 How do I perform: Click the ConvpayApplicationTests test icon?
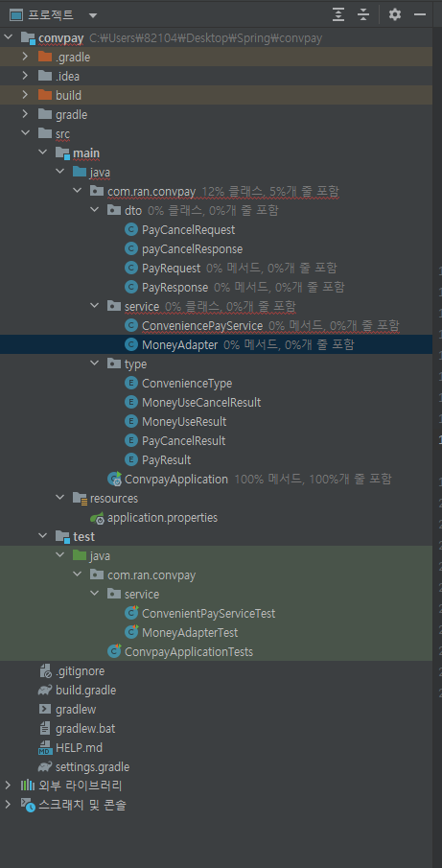click(x=114, y=651)
